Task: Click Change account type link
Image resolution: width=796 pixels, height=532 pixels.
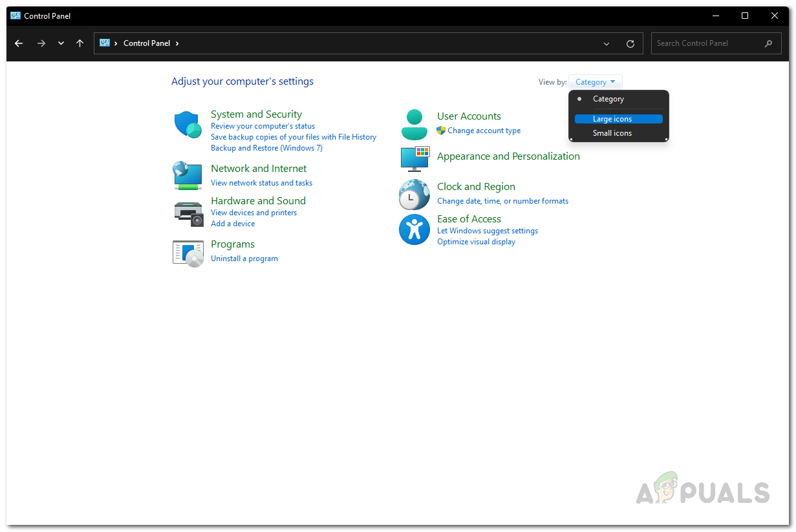Action: pos(484,131)
